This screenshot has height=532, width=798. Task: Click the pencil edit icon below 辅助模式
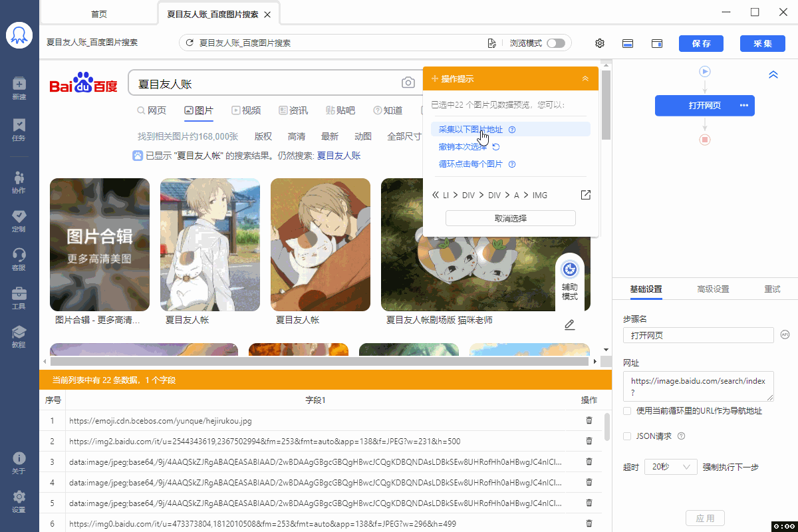[x=569, y=325]
